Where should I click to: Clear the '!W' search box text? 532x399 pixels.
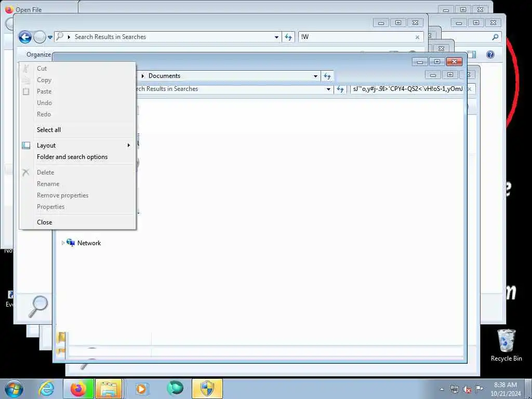(x=417, y=37)
